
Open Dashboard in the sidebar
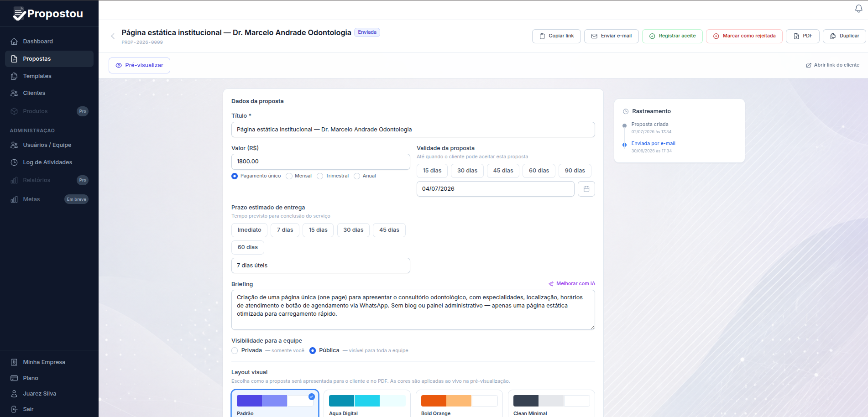[x=49, y=42]
